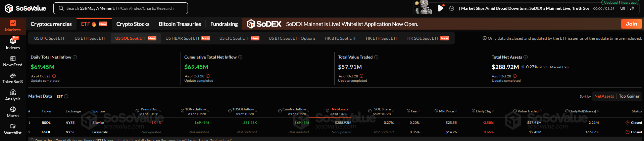Image resolution: width=644 pixels, height=141 pixels.
Task: Switch to the ETF tab
Action: click(x=94, y=24)
